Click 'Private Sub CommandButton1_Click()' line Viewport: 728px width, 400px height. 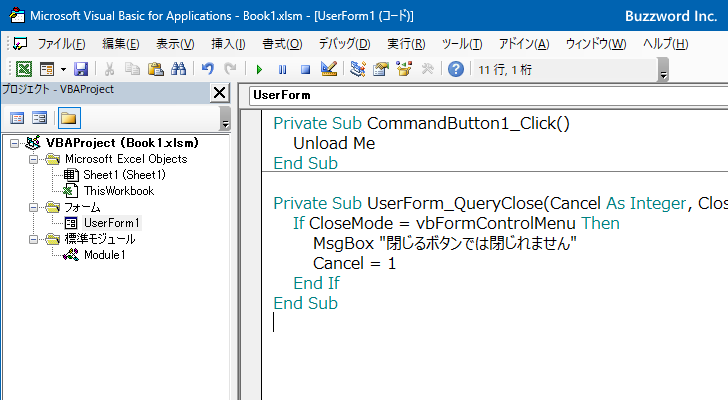pyautogui.click(x=422, y=123)
